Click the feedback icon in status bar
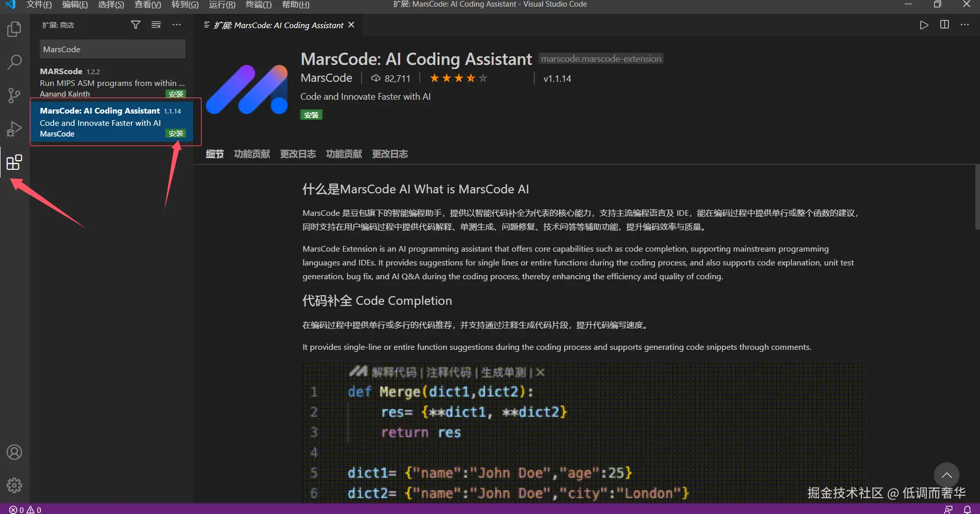 [x=948, y=509]
